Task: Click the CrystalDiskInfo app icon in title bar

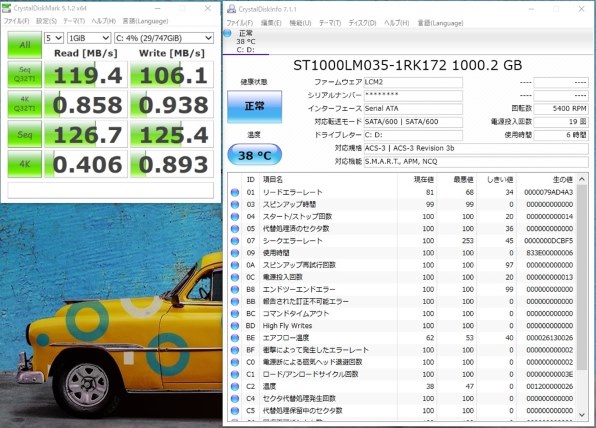Action: pos(231,8)
